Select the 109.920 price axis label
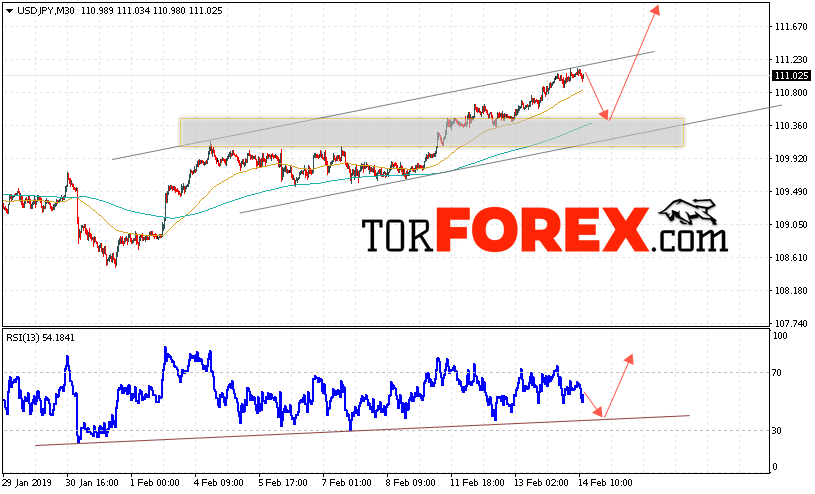 791,159
